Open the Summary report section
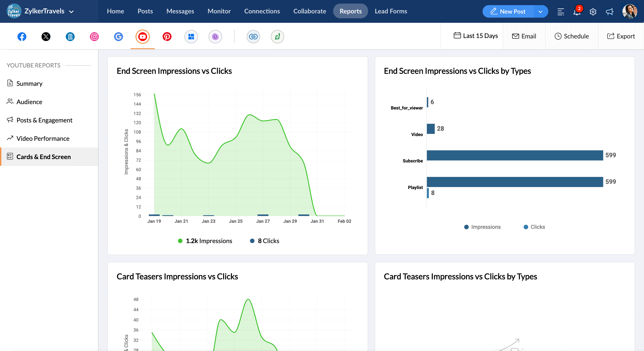The width and height of the screenshot is (644, 351). pyautogui.click(x=30, y=83)
